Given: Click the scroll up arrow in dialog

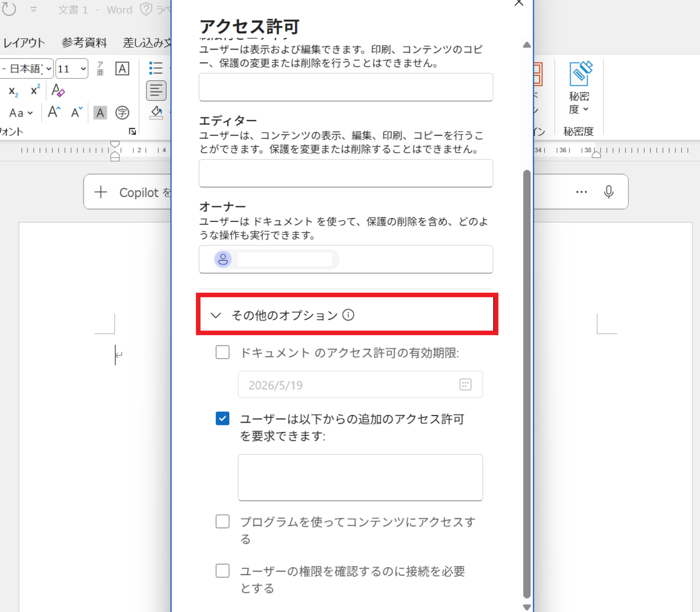Looking at the screenshot, I should coord(527,45).
